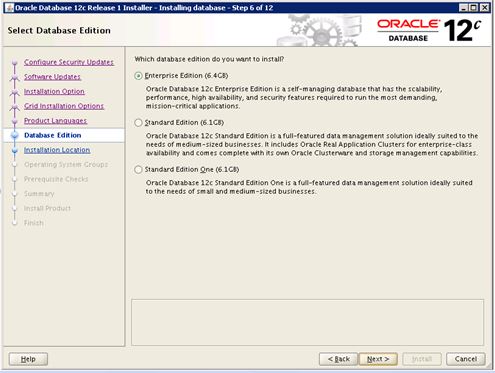
Task: Click the 'Which database edition' question text
Action: coord(209,59)
